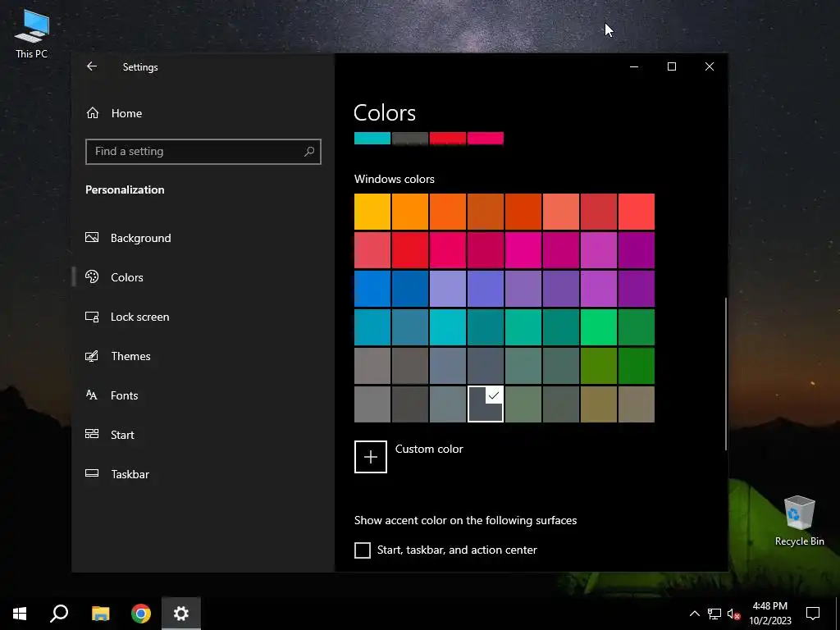Viewport: 840px width, 630px height.
Task: Launch File Explorer from taskbar
Action: pyautogui.click(x=100, y=614)
